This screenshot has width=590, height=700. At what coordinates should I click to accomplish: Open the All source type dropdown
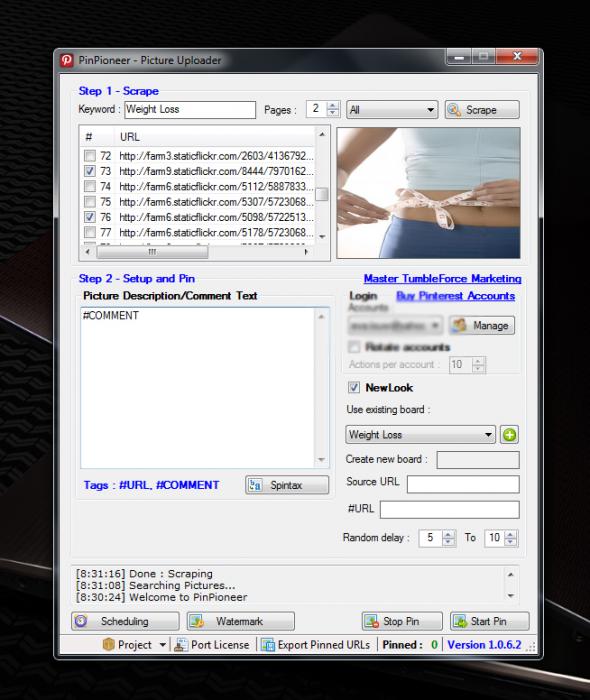click(392, 110)
